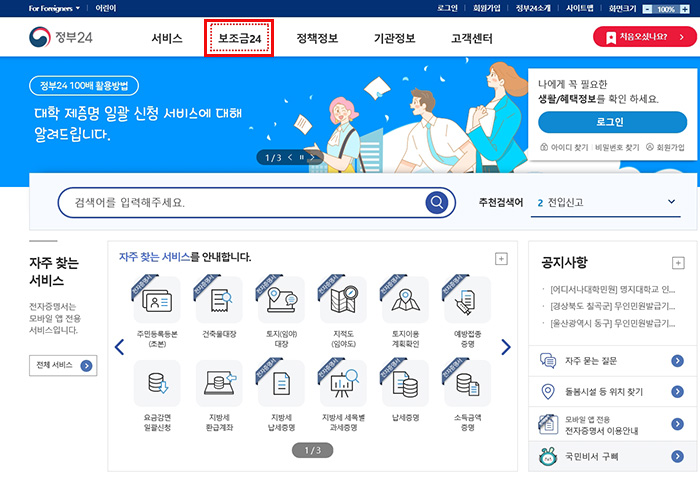Open the 어린이 link
This screenshot has height=480, width=700.
(x=106, y=8)
